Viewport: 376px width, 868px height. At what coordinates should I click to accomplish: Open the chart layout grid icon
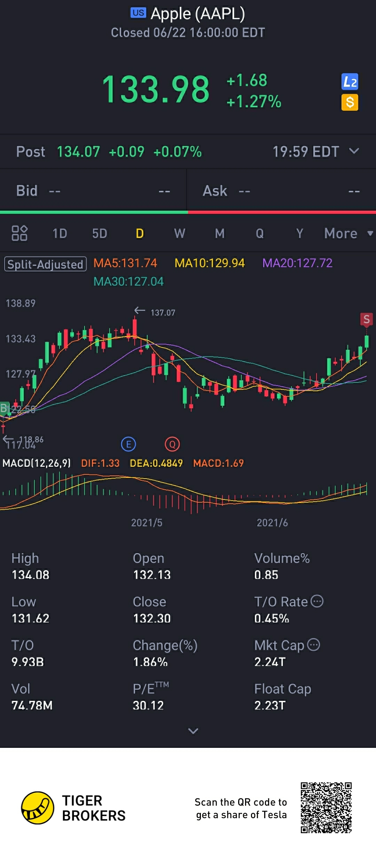(19, 233)
